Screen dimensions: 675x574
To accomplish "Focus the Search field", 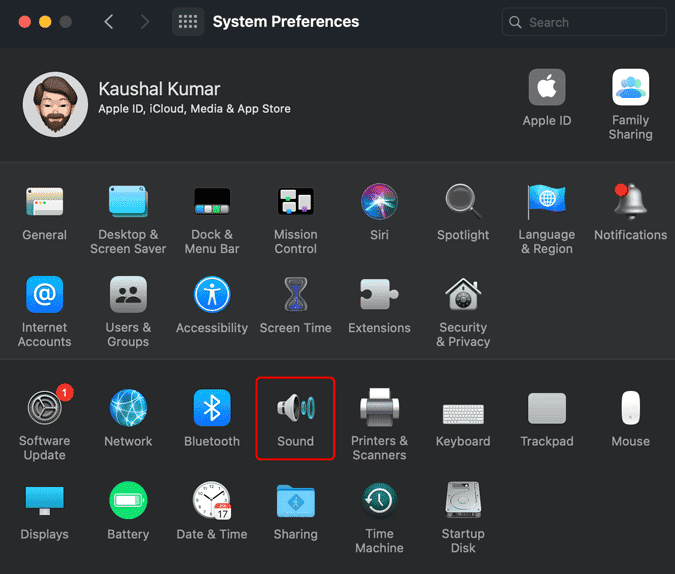I will (584, 22).
